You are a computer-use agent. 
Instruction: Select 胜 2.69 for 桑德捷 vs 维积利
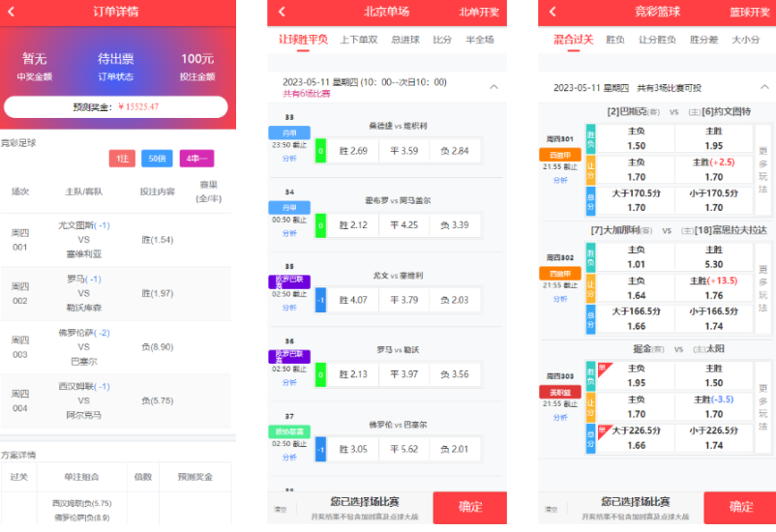(353, 151)
